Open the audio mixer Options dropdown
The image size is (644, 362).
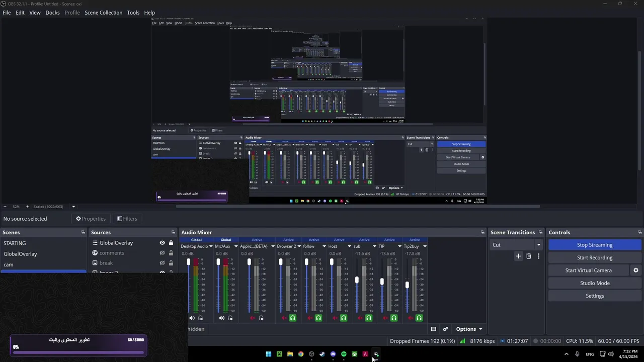pyautogui.click(x=469, y=329)
